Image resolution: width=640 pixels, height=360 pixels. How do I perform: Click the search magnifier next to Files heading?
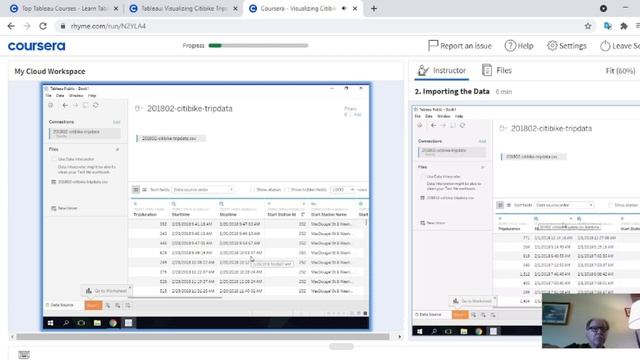118,149
